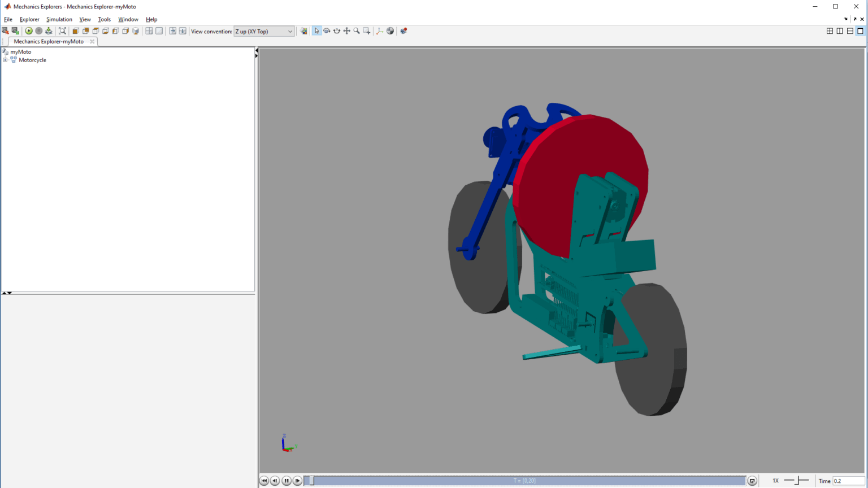
Task: Select the Pan view tool
Action: (346, 31)
